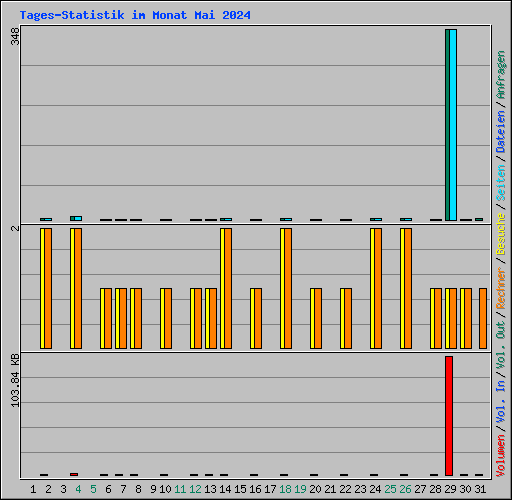This screenshot has height=500, width=512.
Task: Click day label '30' on the x-axis
Action: point(466,489)
